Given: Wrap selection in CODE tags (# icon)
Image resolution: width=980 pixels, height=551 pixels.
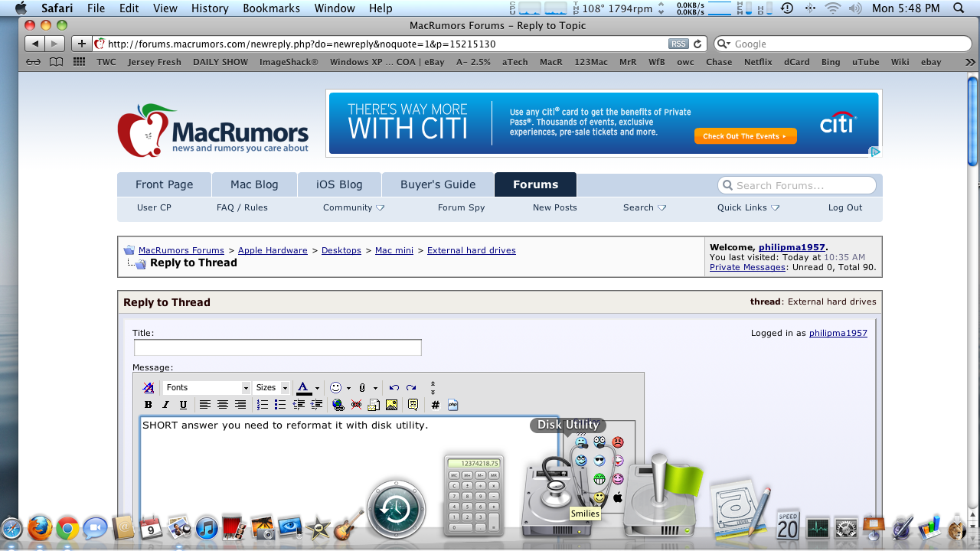Looking at the screenshot, I should 436,405.
